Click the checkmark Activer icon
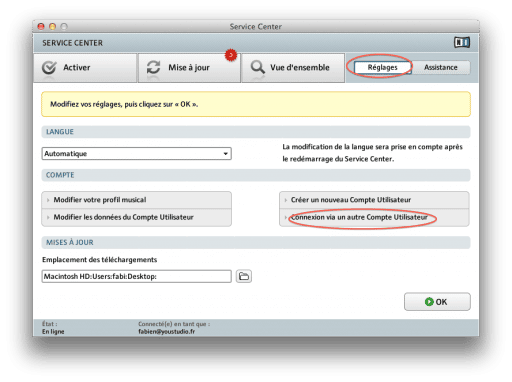Image resolution: width=512 pixels, height=382 pixels. [49, 68]
